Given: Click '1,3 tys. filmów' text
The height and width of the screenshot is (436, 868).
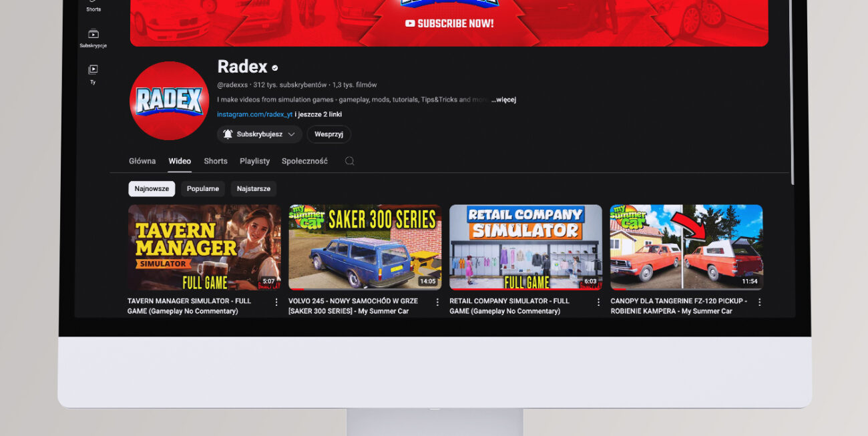Looking at the screenshot, I should point(355,85).
